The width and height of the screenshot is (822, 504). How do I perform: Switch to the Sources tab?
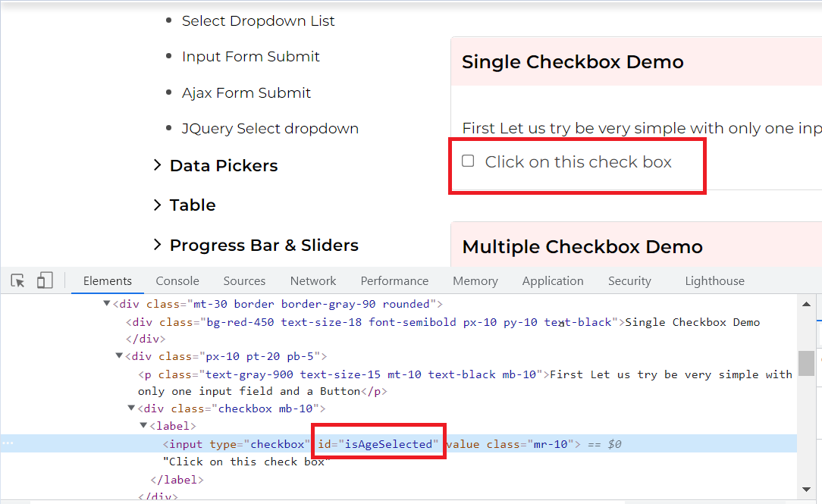pos(243,280)
